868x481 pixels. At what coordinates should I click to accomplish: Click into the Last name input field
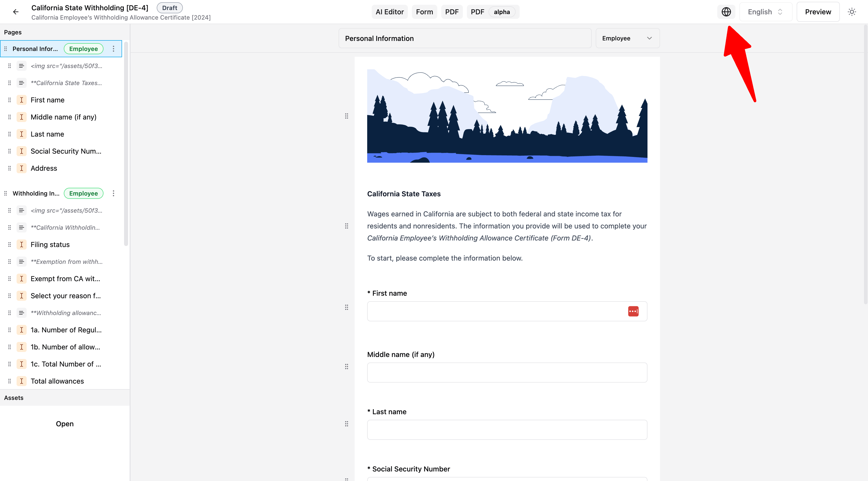(x=507, y=430)
